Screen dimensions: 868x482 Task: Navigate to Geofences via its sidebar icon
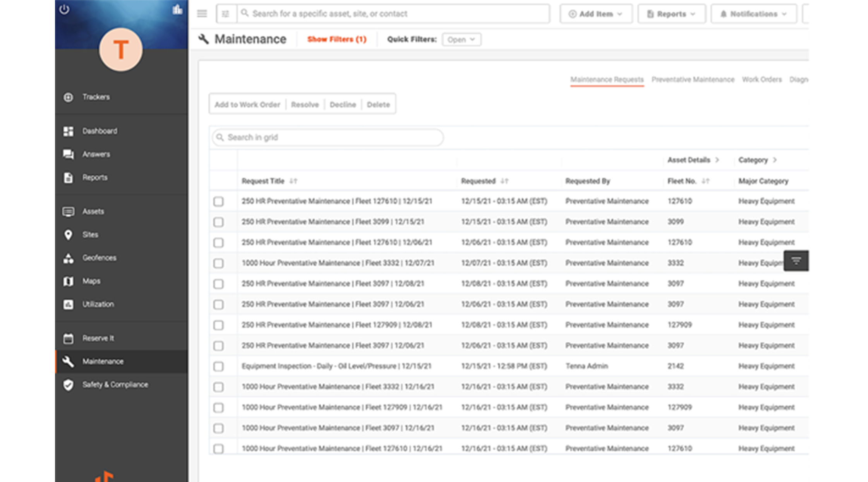click(69, 258)
